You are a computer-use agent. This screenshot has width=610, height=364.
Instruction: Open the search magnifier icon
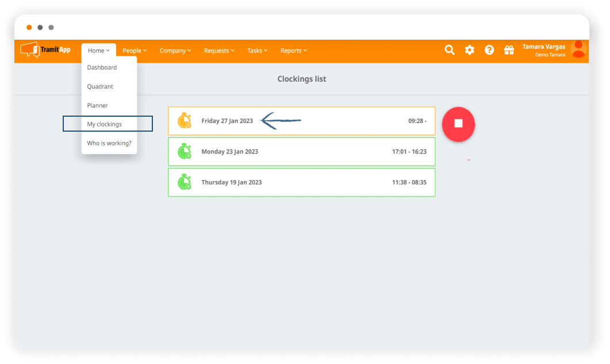click(450, 50)
